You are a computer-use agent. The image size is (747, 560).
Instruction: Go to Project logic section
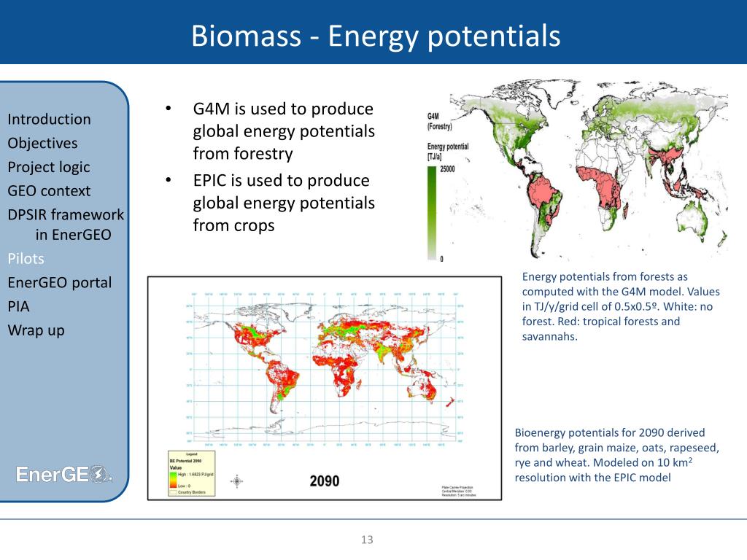(49, 167)
